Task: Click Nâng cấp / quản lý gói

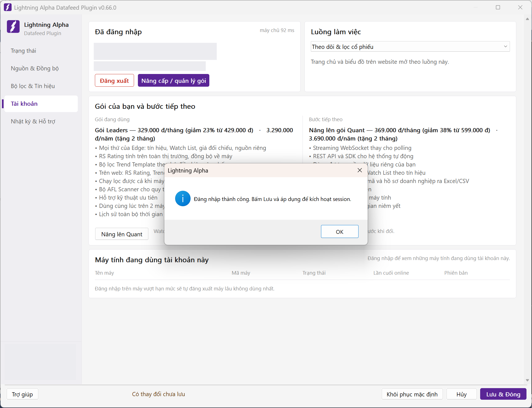Action: (173, 81)
